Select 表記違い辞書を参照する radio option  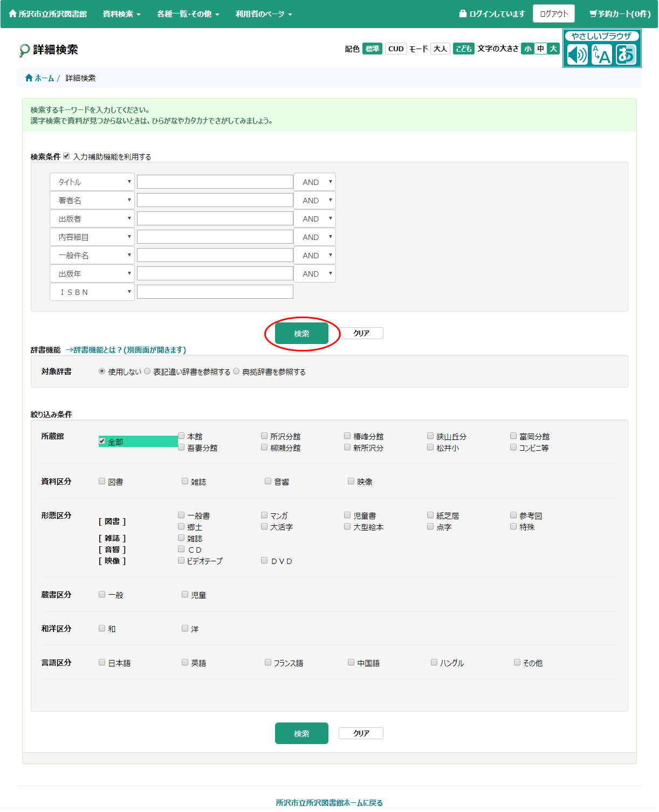tap(147, 371)
